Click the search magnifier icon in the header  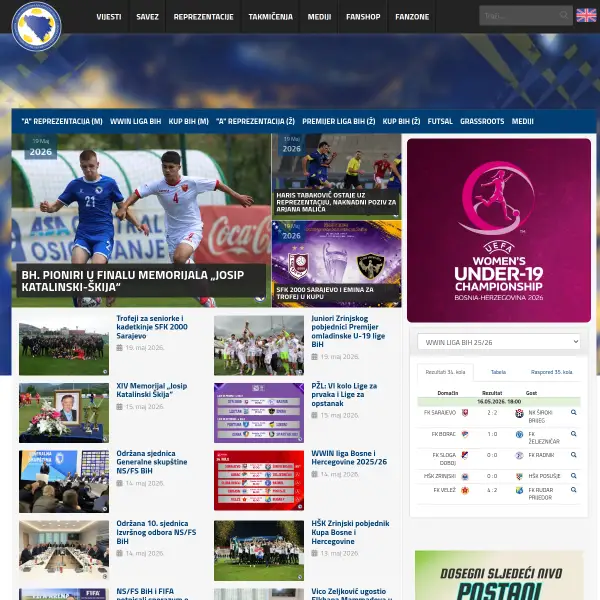pyautogui.click(x=563, y=15)
